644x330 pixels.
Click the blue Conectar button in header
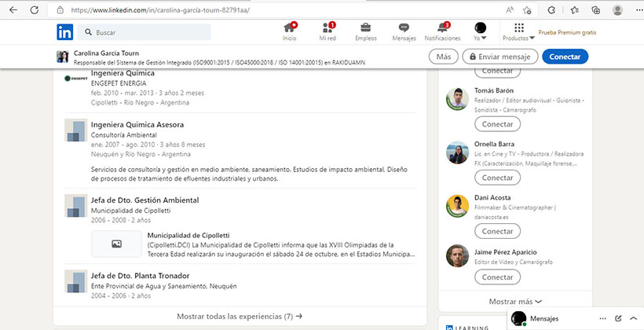(x=565, y=57)
